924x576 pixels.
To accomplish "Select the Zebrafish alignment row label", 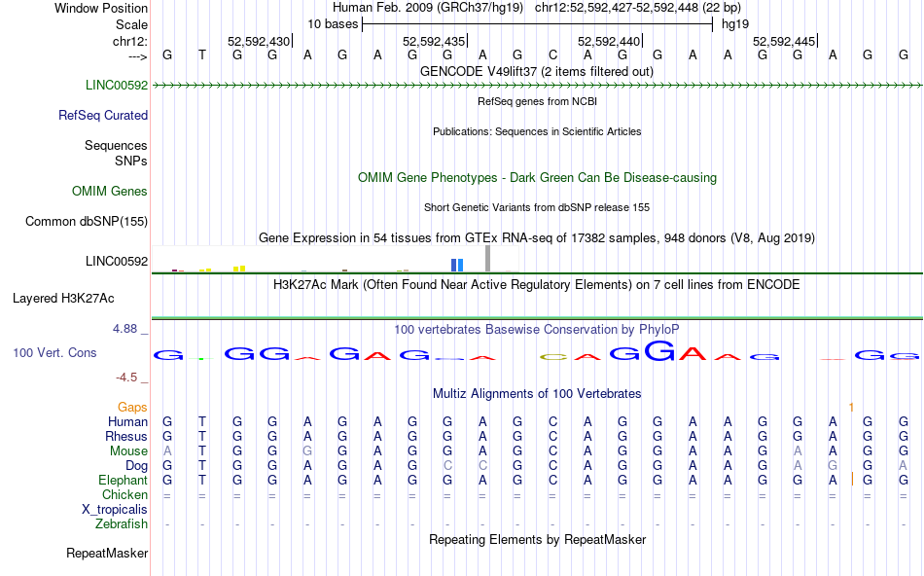I will (x=122, y=523).
